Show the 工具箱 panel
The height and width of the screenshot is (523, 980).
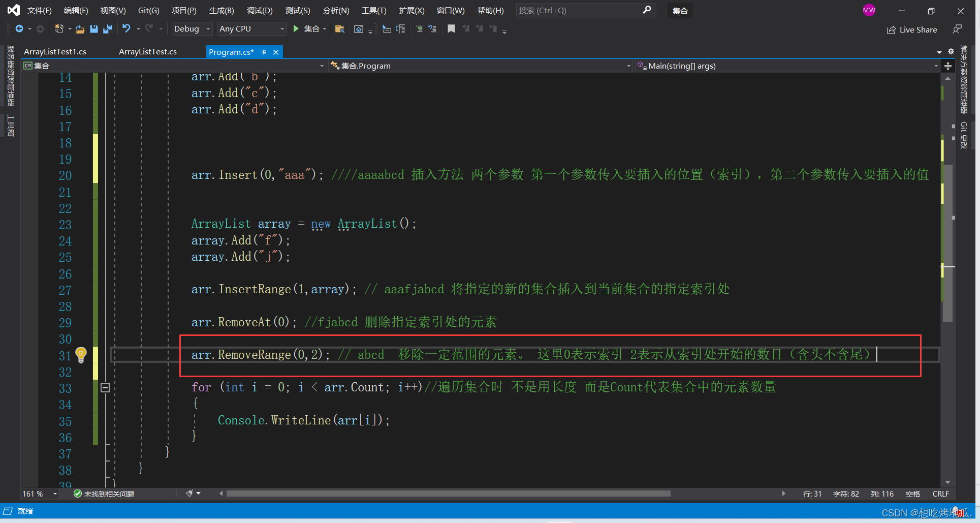[10, 126]
